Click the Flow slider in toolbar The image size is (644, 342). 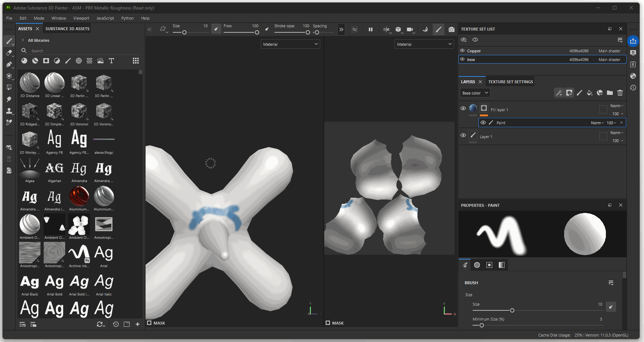(x=240, y=32)
